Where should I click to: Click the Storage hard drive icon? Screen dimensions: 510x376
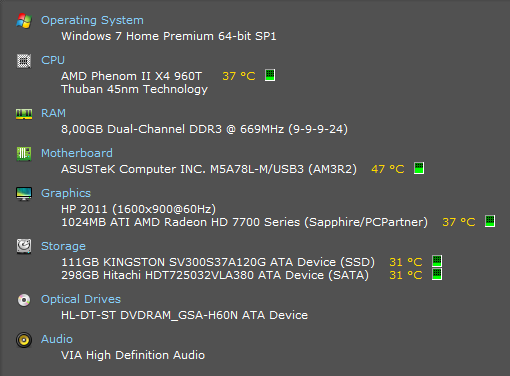(24, 246)
